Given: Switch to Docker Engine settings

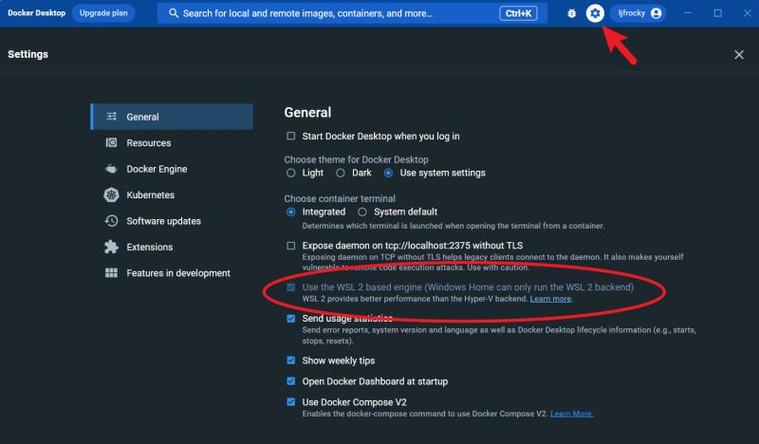Looking at the screenshot, I should click(x=171, y=169).
